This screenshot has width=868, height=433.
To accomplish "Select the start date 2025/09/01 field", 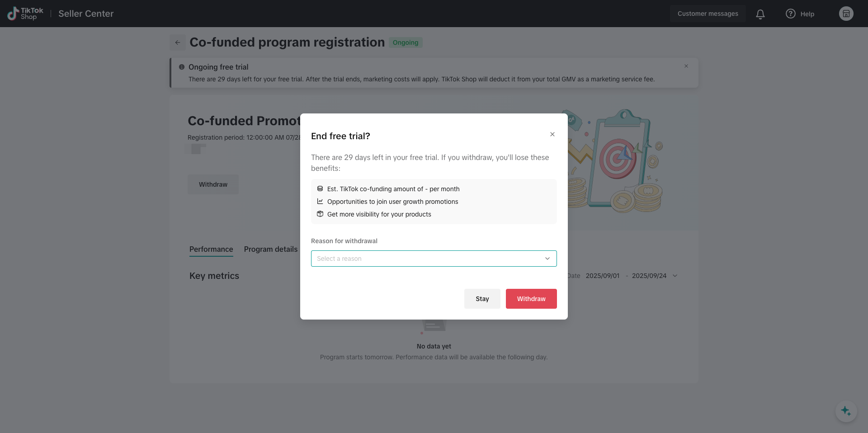I will pyautogui.click(x=603, y=276).
